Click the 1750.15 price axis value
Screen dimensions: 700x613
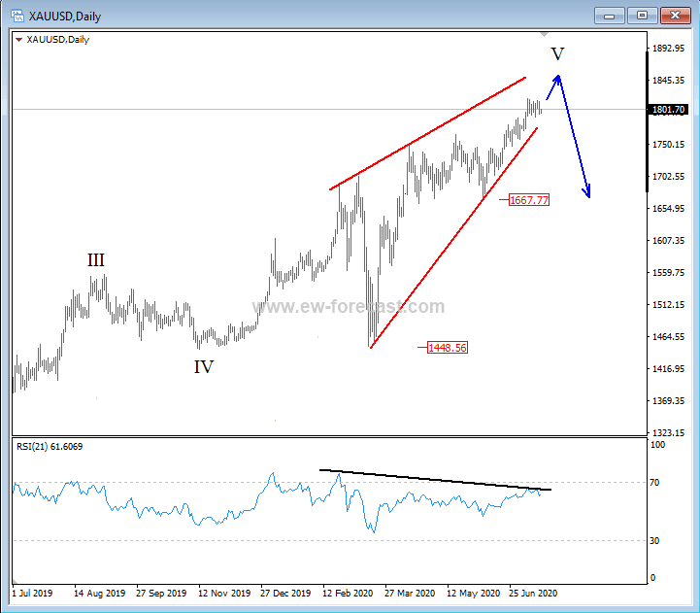[x=668, y=145]
